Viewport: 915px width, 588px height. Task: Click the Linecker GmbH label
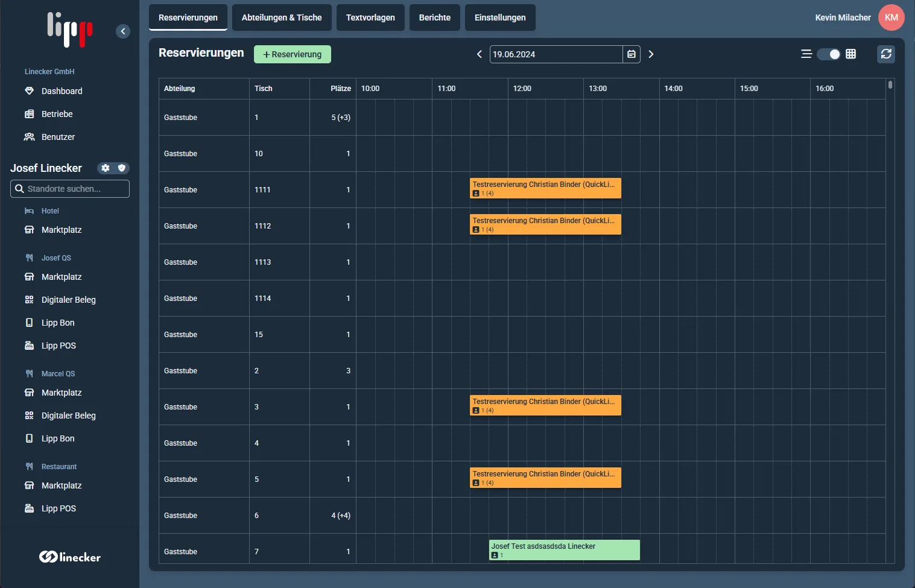tap(49, 72)
